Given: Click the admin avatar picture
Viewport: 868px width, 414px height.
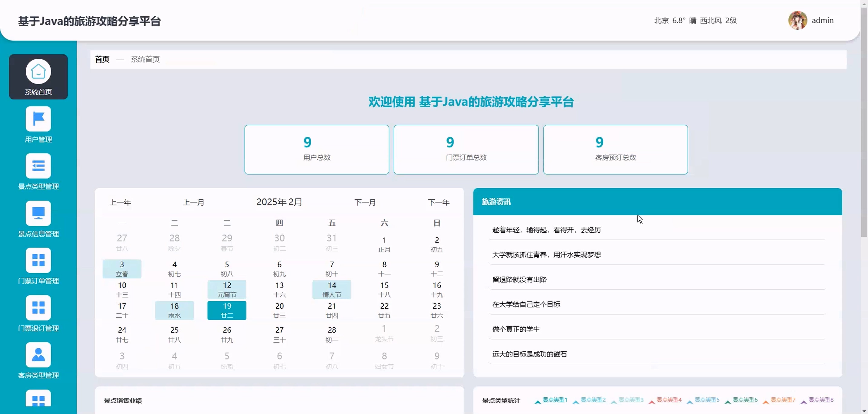Looking at the screenshot, I should click(797, 21).
